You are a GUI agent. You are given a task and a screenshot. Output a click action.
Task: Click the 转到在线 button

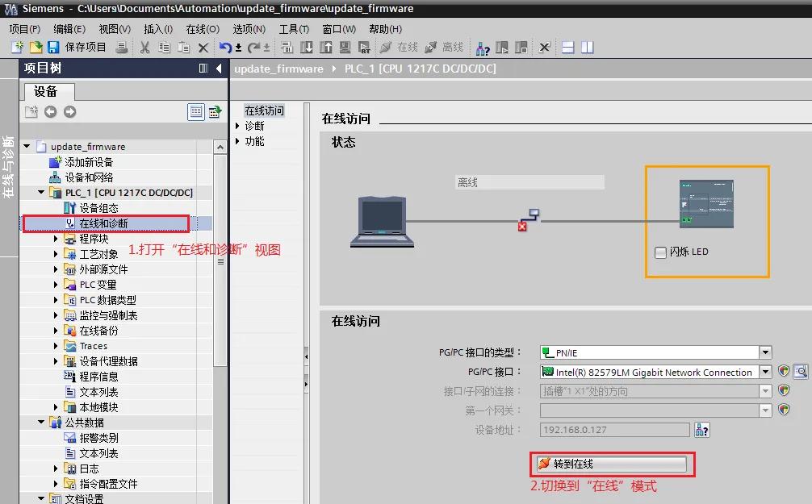pyautogui.click(x=611, y=464)
